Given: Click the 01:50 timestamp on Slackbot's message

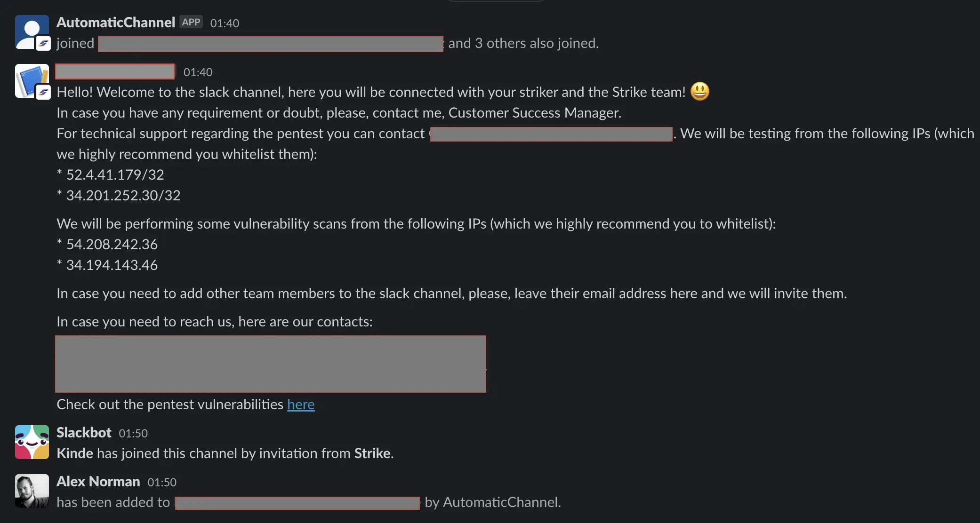Looking at the screenshot, I should pos(133,433).
